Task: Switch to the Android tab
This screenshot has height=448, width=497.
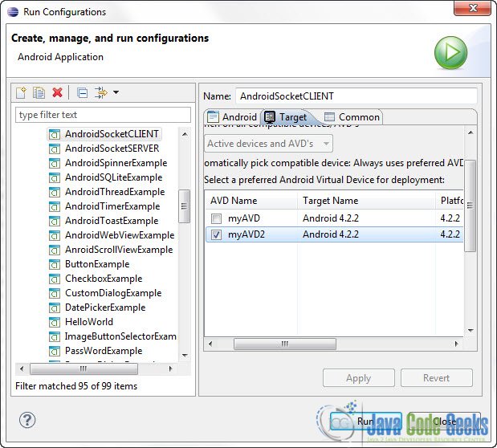Action: pyautogui.click(x=232, y=117)
